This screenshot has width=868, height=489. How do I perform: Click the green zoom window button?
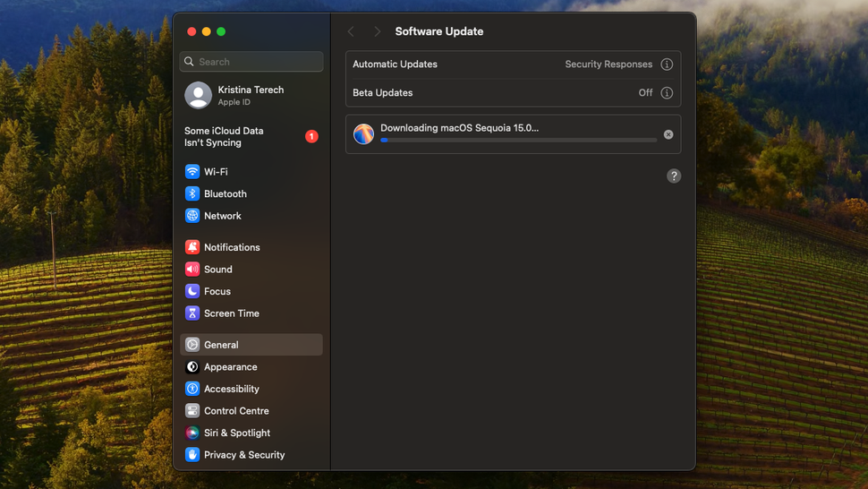coord(221,31)
